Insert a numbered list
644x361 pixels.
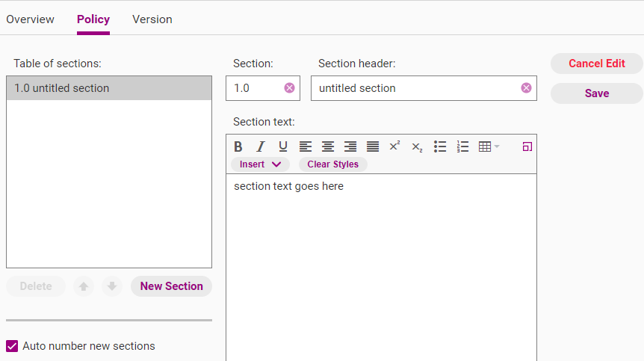(462, 147)
